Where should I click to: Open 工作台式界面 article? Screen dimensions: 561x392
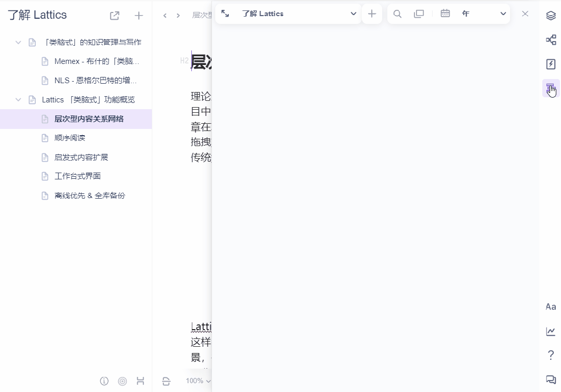coord(77,176)
